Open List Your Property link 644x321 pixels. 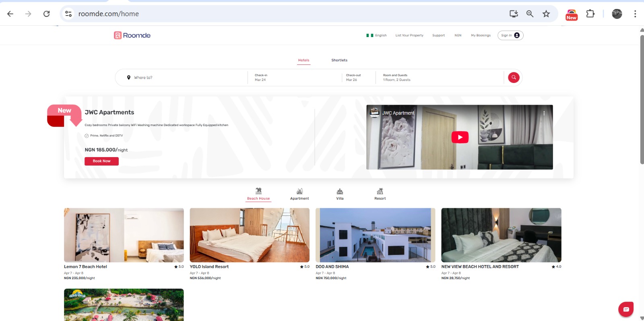point(409,35)
